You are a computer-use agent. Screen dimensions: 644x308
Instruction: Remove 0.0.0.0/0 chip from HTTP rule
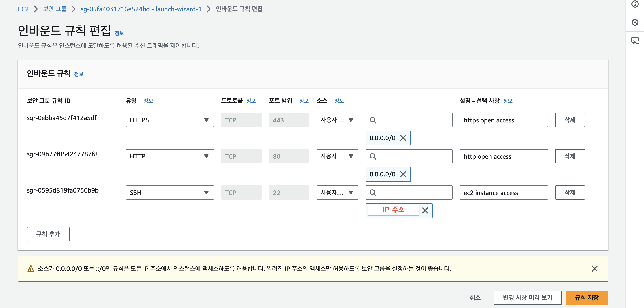pyautogui.click(x=403, y=174)
